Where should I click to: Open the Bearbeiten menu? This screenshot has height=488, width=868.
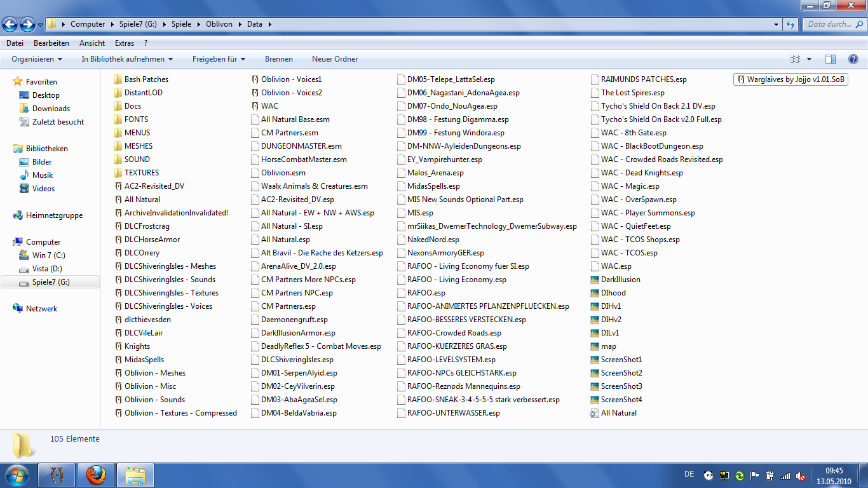51,43
